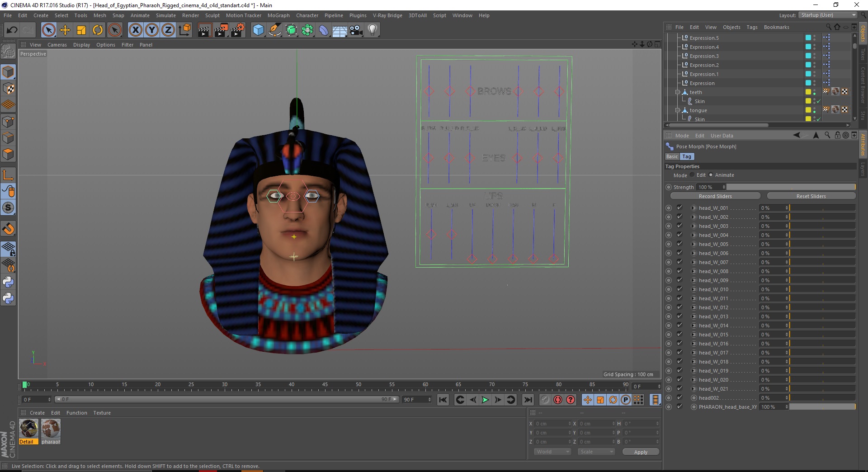Click the Undo arrow icon
Image resolution: width=868 pixels, height=472 pixels.
click(12, 30)
